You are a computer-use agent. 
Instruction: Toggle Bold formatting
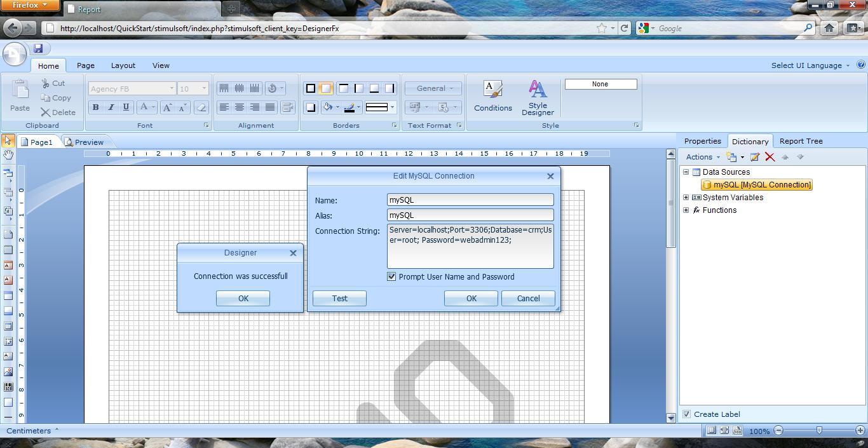click(x=95, y=107)
